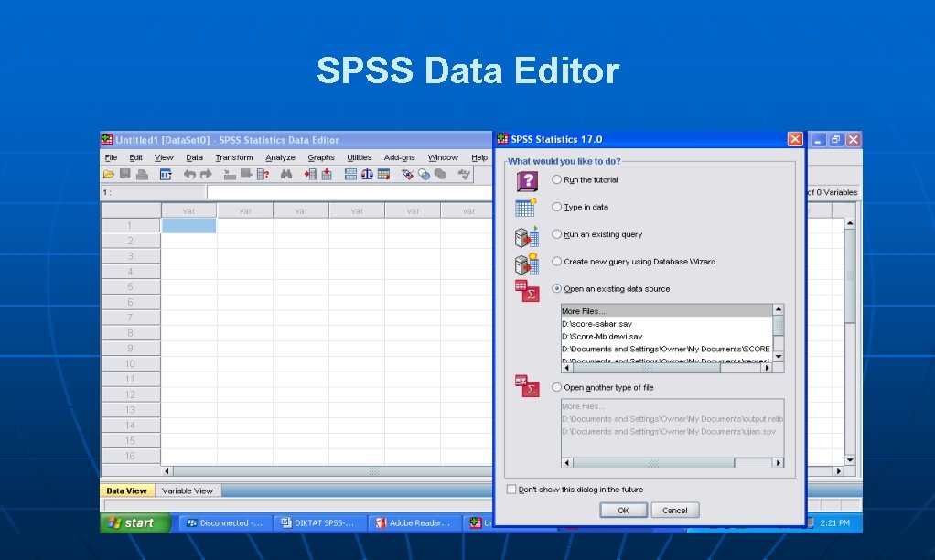Click row header 5 in the data grid
The height and width of the screenshot is (560, 935).
131,286
